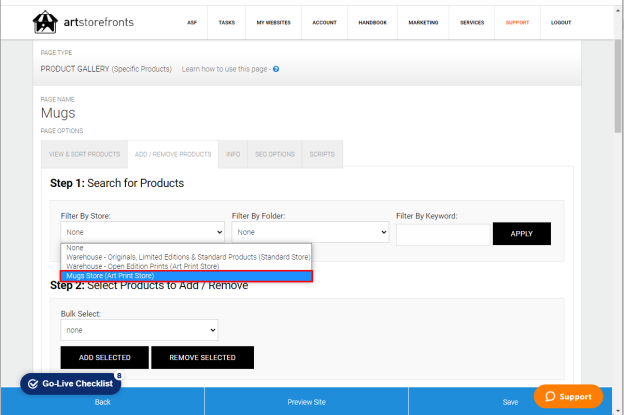Expand the Filter By Store dropdown
The height and width of the screenshot is (415, 624).
[142, 232]
